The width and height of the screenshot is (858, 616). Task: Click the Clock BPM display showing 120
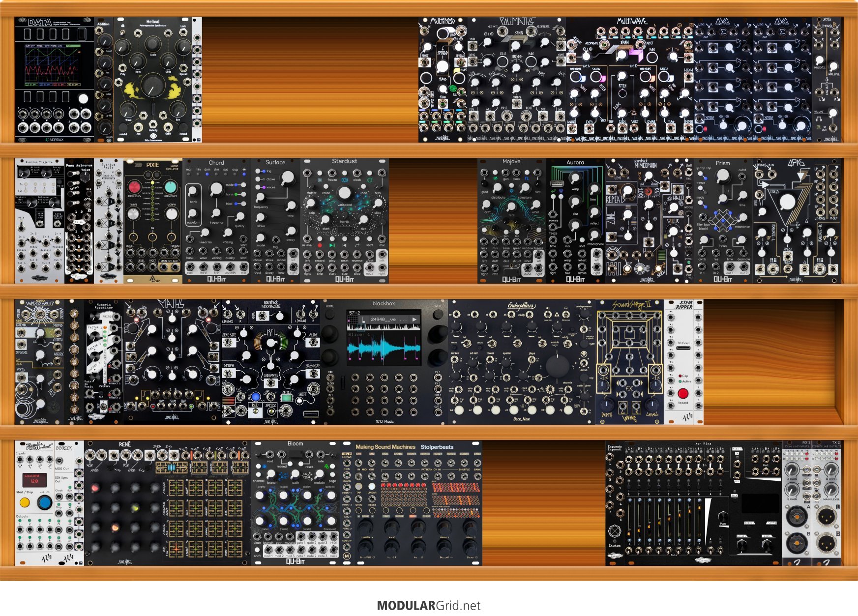34,480
